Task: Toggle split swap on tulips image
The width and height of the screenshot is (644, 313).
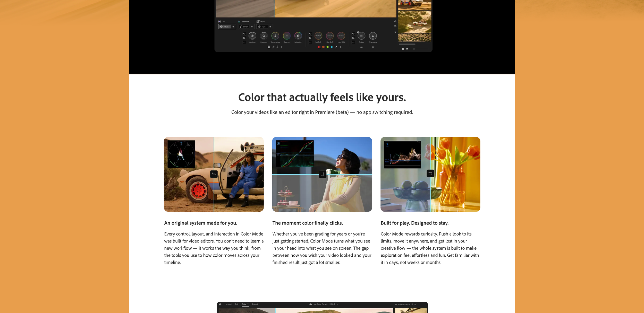Action: tap(430, 173)
